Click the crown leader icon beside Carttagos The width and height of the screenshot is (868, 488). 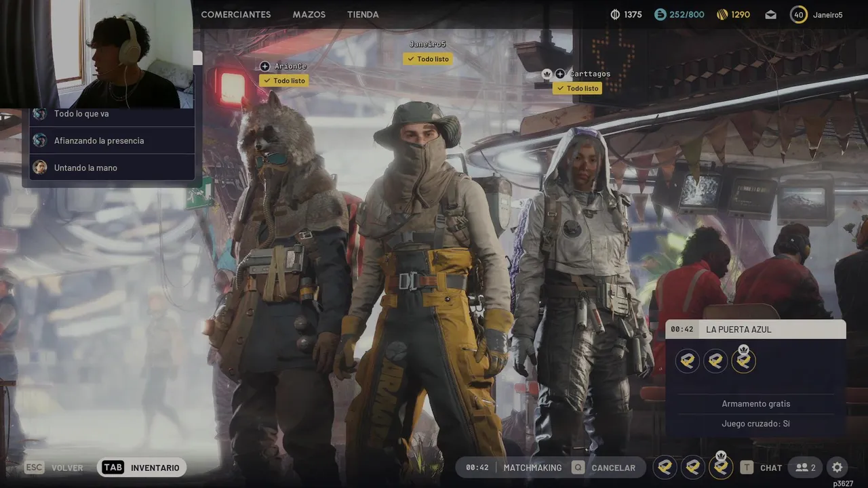pyautogui.click(x=547, y=73)
